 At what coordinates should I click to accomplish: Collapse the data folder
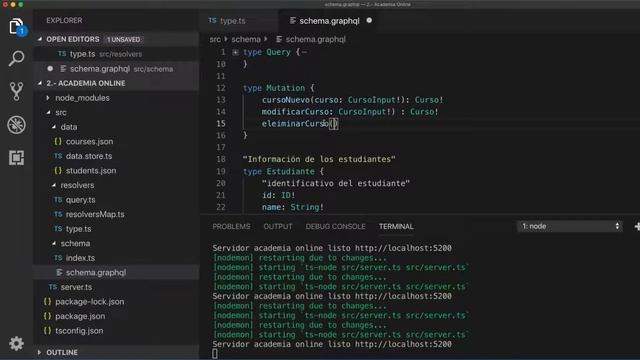pyautogui.click(x=54, y=127)
